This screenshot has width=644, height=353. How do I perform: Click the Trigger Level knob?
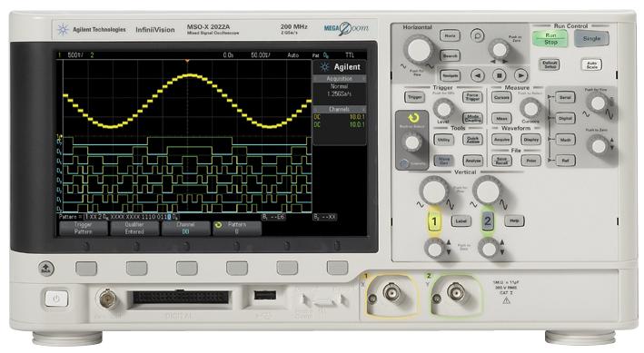443,109
